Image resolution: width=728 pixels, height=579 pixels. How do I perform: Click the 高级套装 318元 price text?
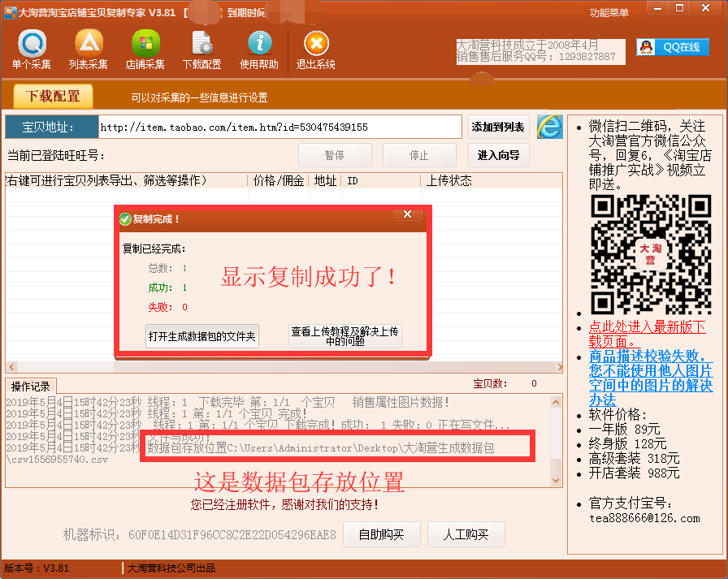pos(635,459)
